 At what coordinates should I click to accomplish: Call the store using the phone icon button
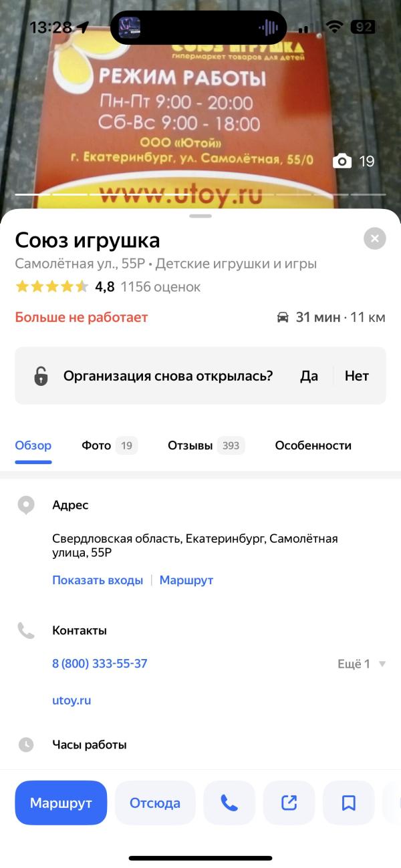tap(229, 803)
